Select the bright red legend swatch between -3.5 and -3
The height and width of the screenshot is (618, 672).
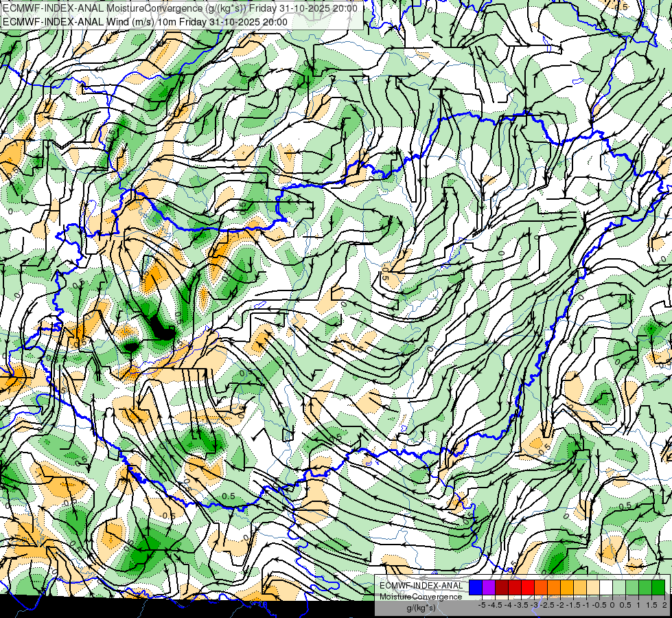pyautogui.click(x=528, y=587)
